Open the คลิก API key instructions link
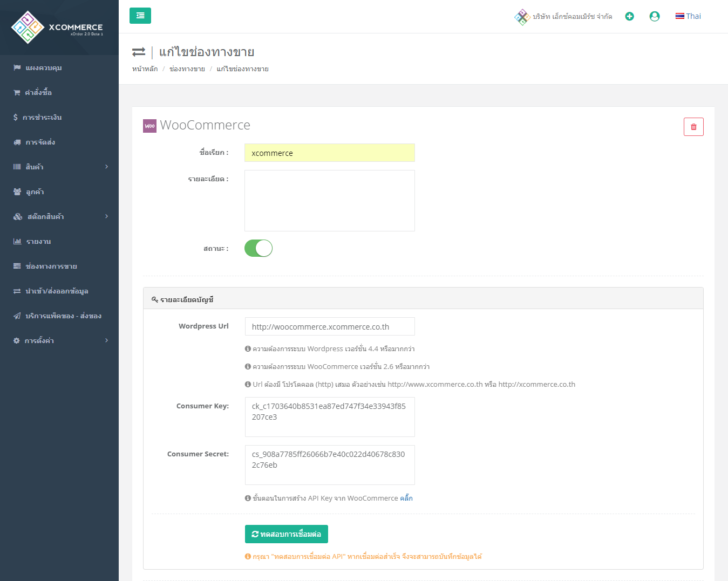Image resolution: width=728 pixels, height=581 pixels. [406, 498]
